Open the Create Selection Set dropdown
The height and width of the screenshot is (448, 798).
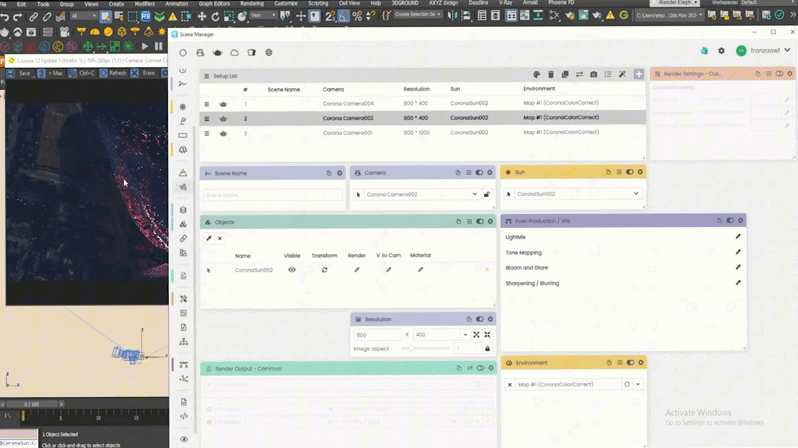[x=418, y=15]
